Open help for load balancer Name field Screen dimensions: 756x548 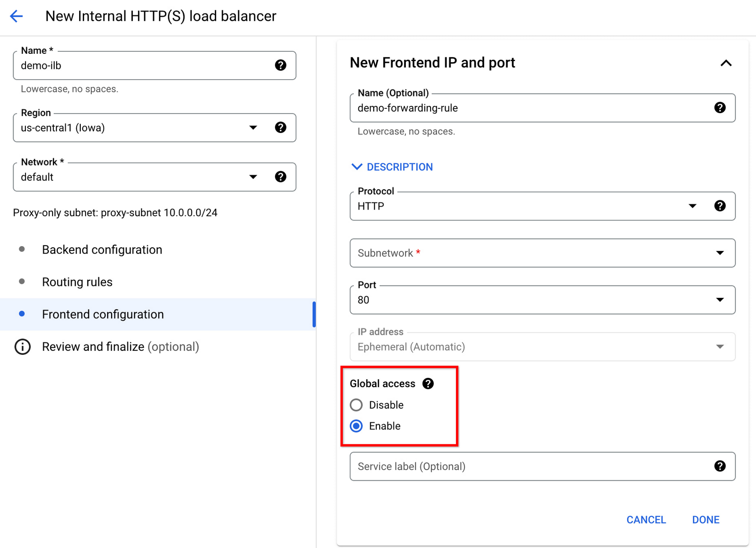[x=281, y=65]
